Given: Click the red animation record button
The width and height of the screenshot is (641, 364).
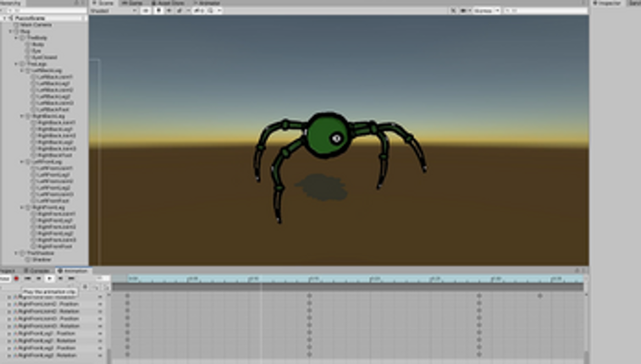Looking at the screenshot, I should point(16,279).
